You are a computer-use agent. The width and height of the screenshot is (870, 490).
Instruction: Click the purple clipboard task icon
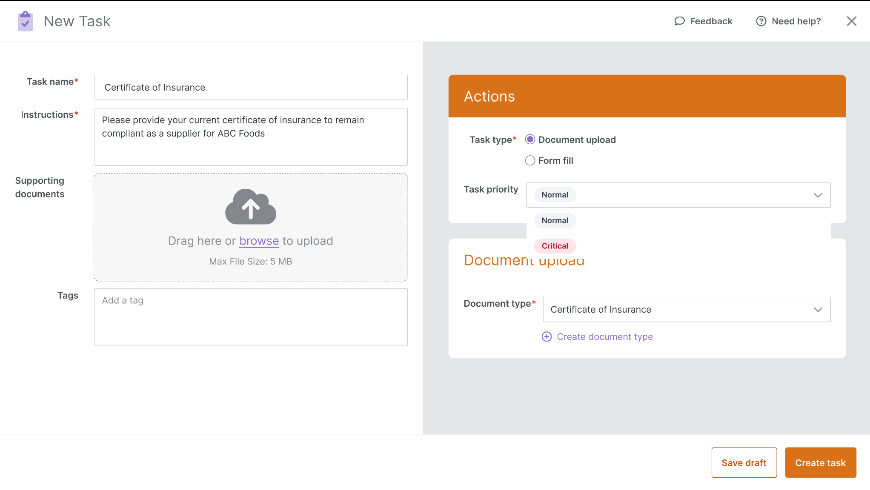point(25,21)
